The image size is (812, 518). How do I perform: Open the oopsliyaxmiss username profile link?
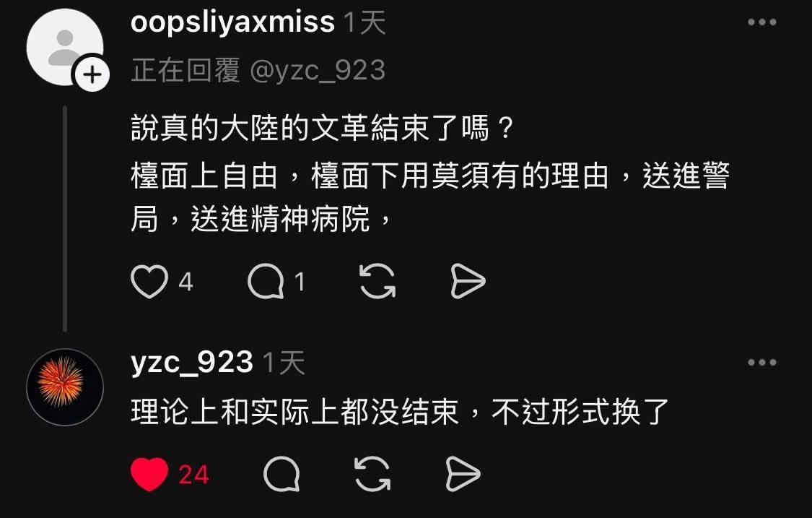click(x=232, y=23)
